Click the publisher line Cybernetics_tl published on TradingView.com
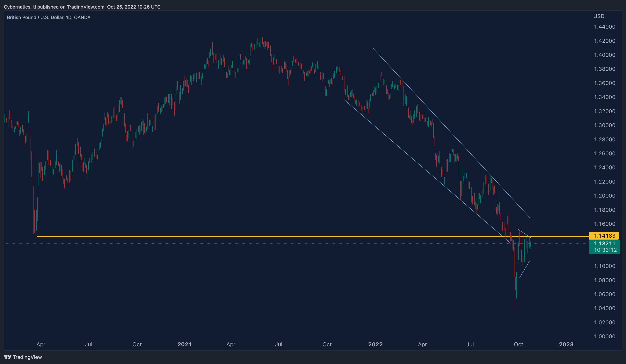This screenshot has height=364, width=626. (82, 7)
